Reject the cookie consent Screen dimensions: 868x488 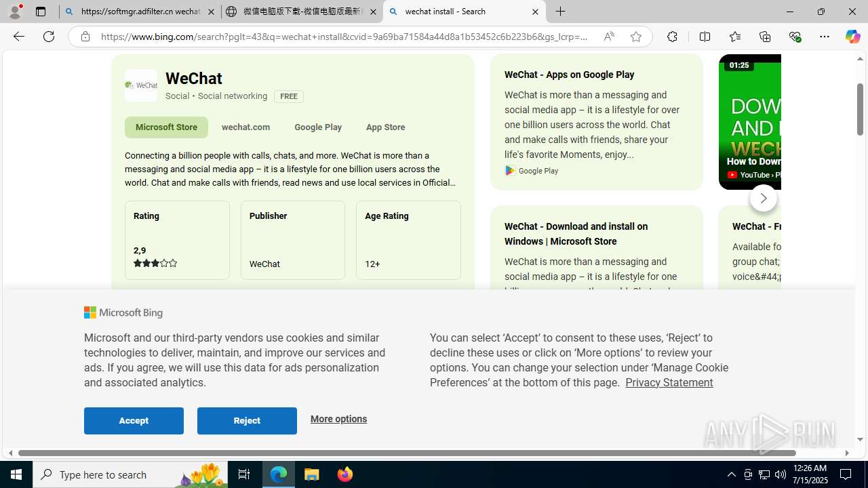coord(247,421)
